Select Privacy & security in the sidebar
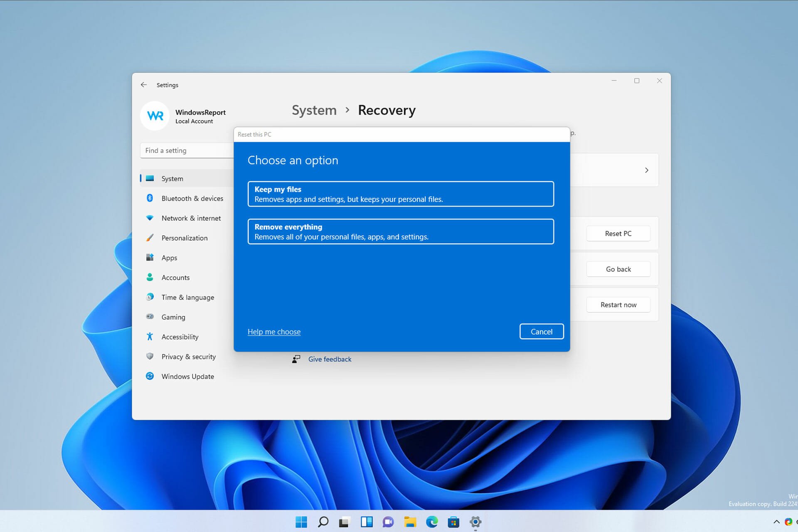The image size is (798, 532). [x=188, y=356]
